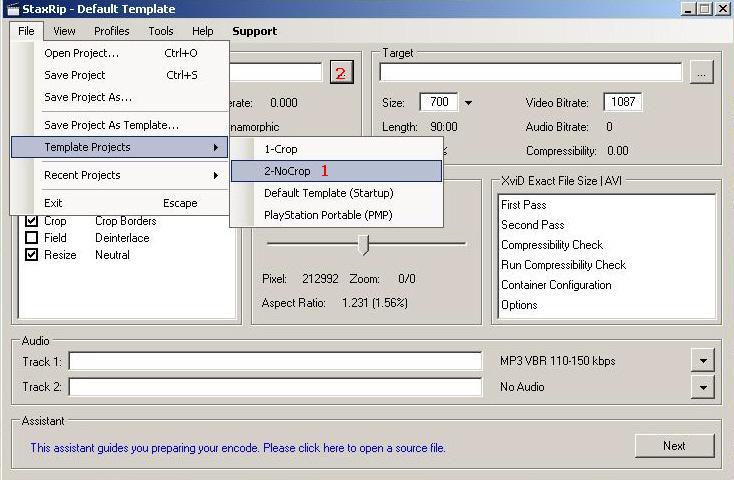
Task: Select PlayStation Portable (PMP) template
Action: click(336, 215)
